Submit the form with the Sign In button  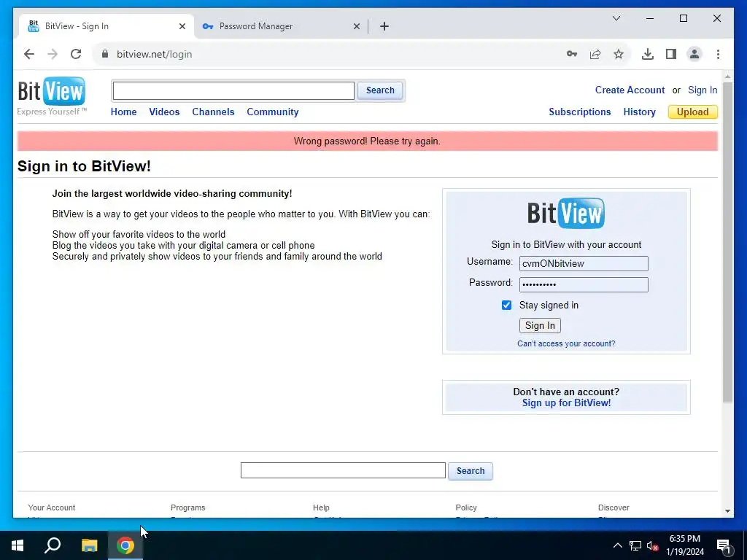(540, 326)
